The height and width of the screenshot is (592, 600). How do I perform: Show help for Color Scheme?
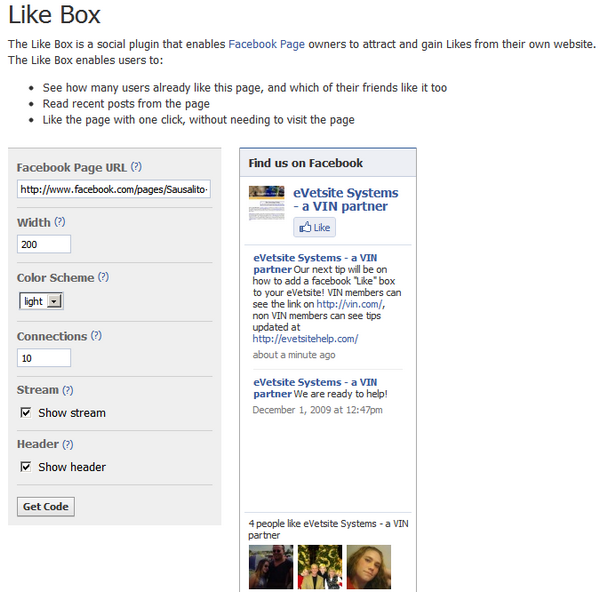click(x=103, y=277)
